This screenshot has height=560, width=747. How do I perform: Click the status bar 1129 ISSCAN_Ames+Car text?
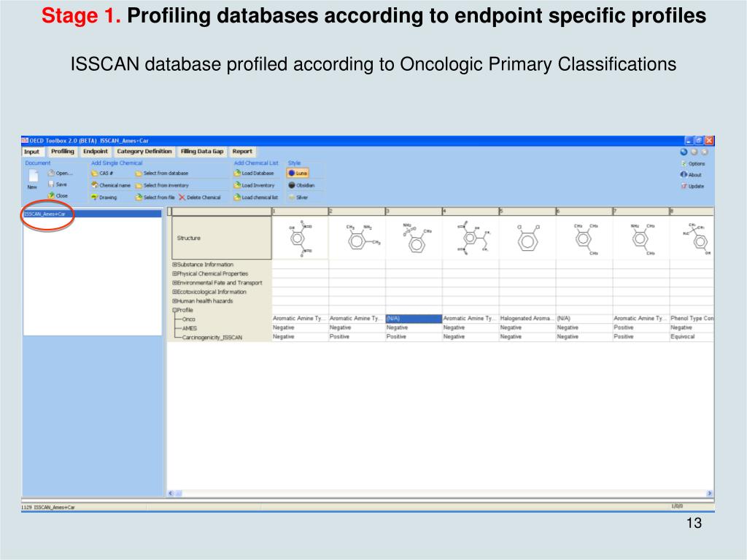pos(48,507)
